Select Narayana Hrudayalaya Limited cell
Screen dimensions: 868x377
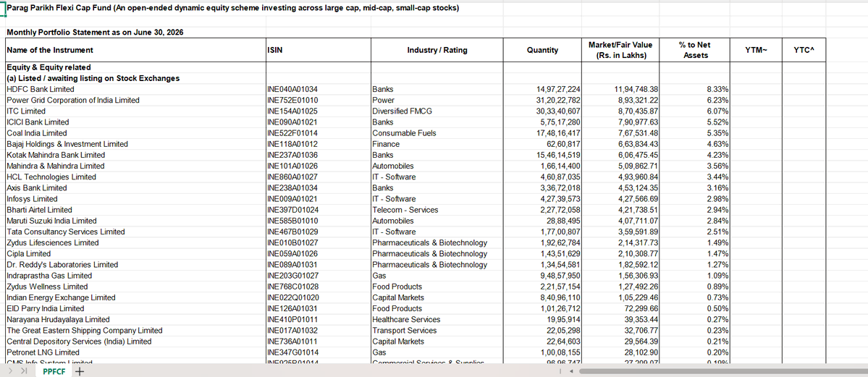coord(135,319)
